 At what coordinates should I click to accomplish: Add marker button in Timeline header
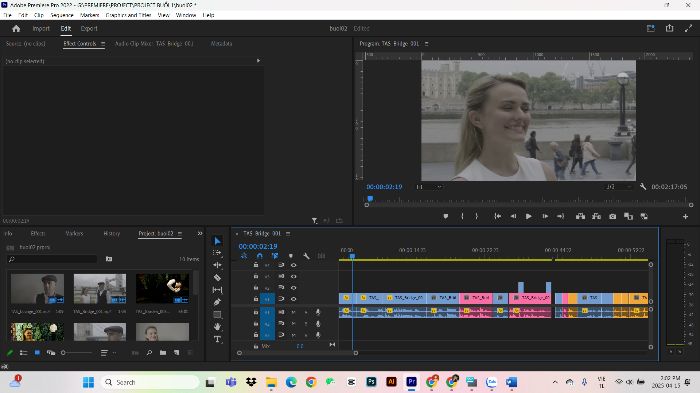click(x=291, y=256)
